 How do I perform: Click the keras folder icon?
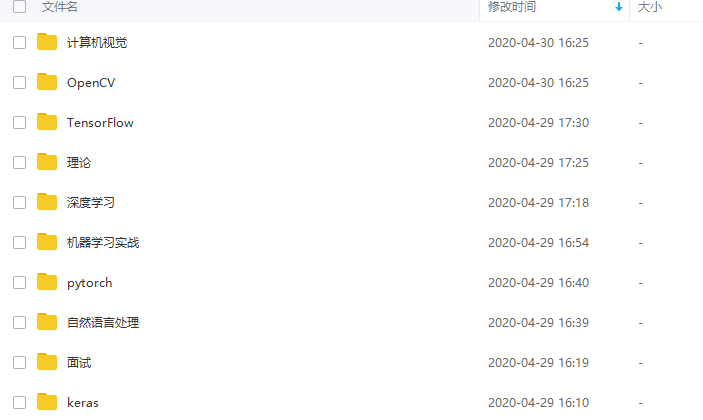47,402
